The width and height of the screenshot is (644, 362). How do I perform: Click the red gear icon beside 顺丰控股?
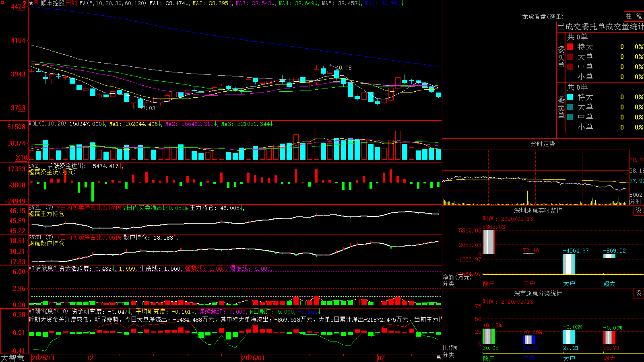pos(36,2)
